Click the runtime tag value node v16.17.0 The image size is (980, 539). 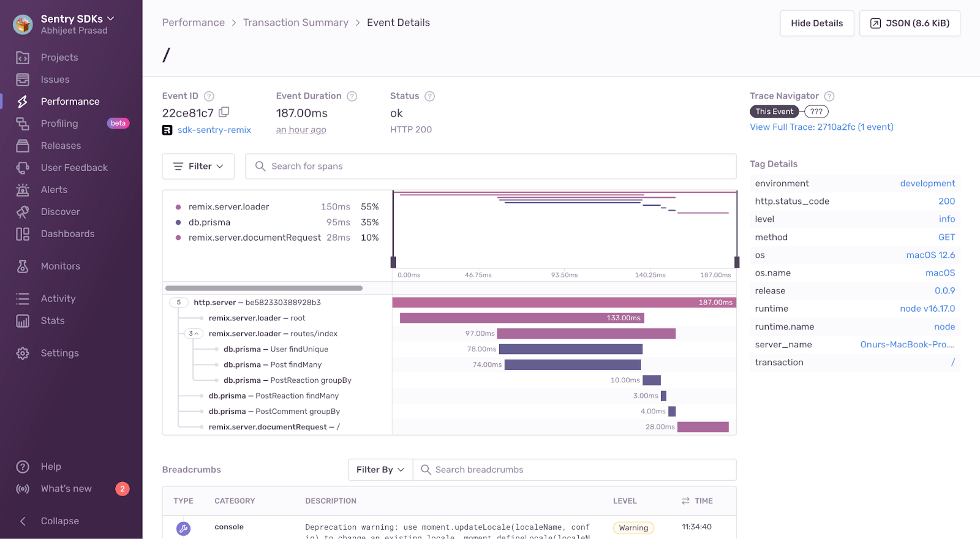point(927,309)
